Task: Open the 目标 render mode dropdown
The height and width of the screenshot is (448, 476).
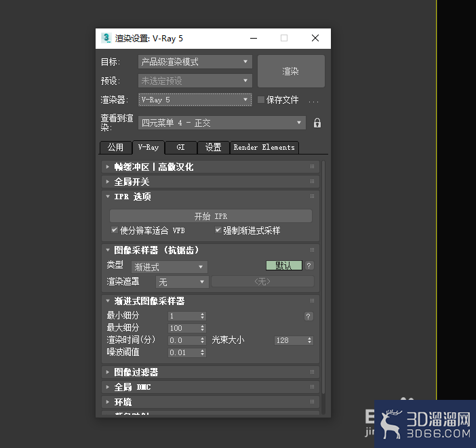Action: click(195, 62)
